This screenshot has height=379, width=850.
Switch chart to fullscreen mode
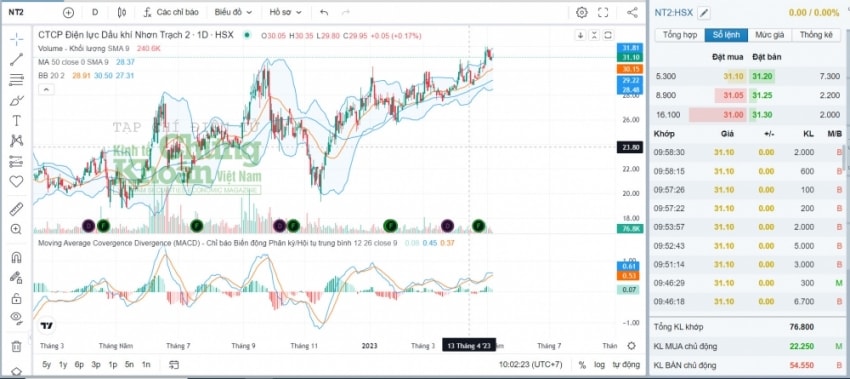[603, 12]
